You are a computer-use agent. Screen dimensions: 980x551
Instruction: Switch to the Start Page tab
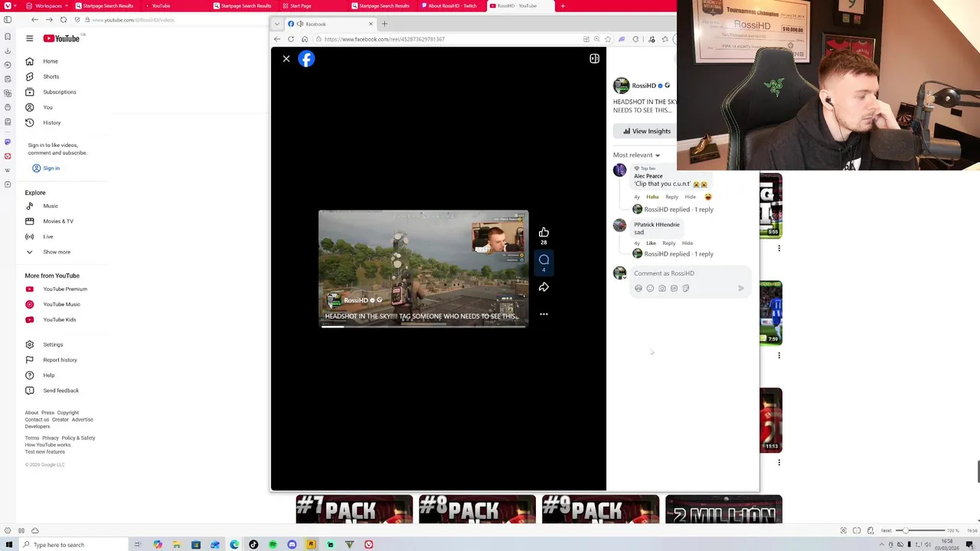coord(300,6)
